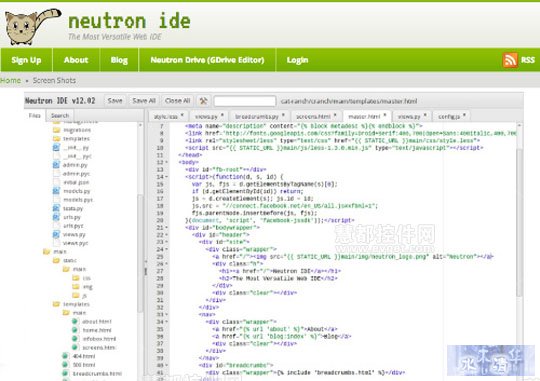Screen dimensions: 540x381
Task: Collapse the code fold at line 26
Action: click(167, 264)
